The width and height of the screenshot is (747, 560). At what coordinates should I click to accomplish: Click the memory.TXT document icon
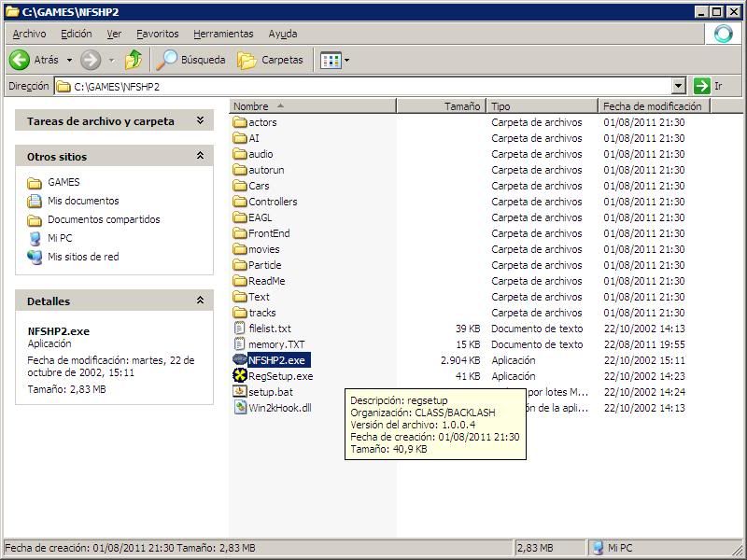[240, 344]
